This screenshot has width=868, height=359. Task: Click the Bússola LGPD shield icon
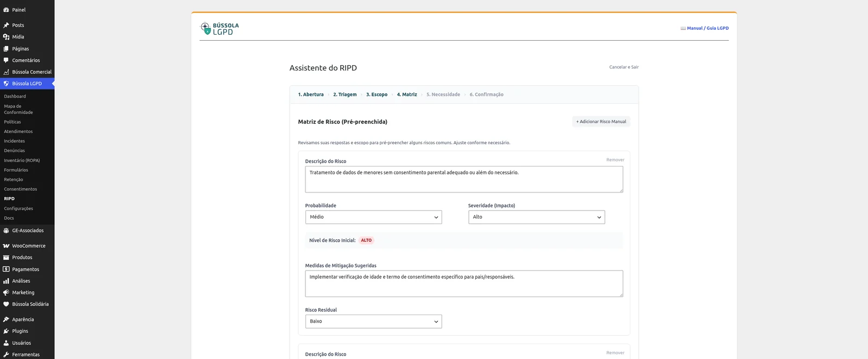point(6,84)
